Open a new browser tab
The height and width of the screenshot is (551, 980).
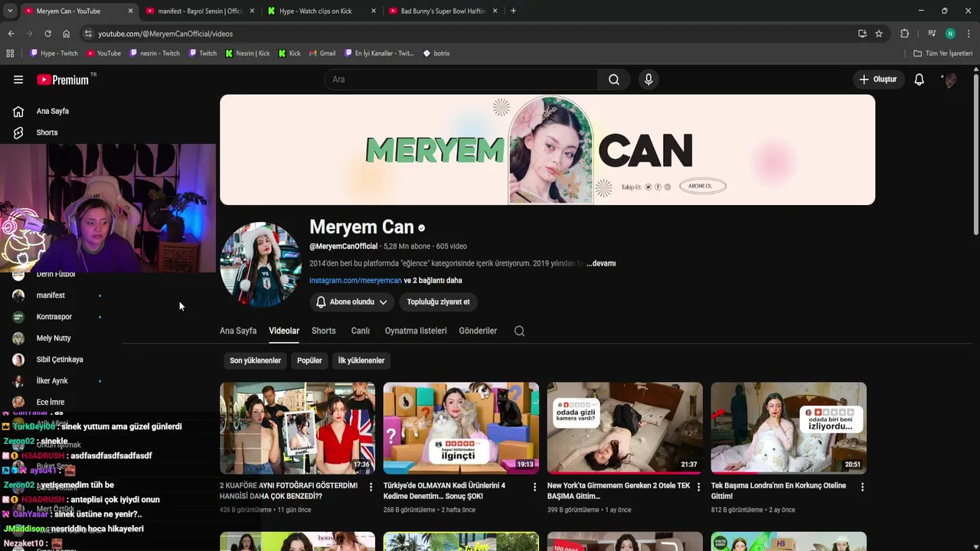[513, 11]
